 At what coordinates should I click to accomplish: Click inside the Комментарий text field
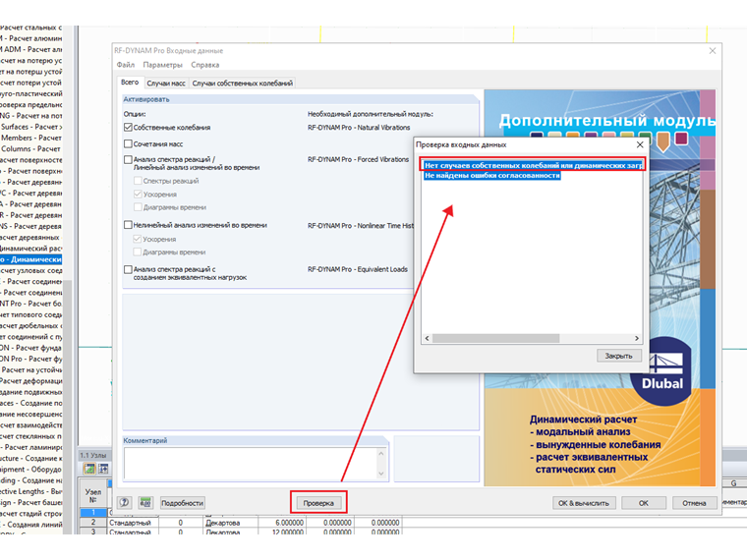click(x=250, y=464)
